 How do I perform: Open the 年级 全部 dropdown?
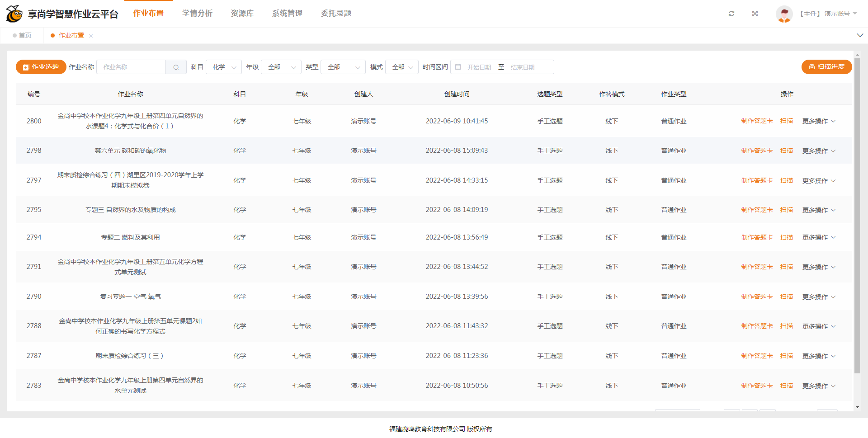[281, 67]
